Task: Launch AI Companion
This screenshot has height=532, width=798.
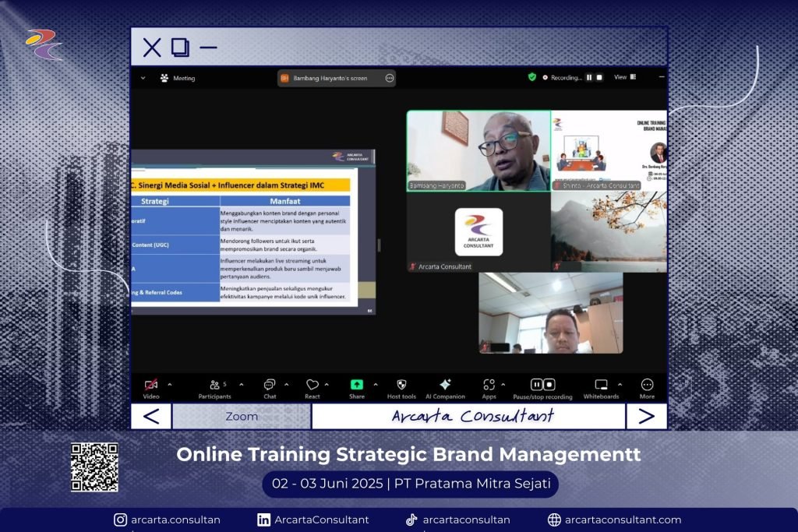Action: pos(445,385)
